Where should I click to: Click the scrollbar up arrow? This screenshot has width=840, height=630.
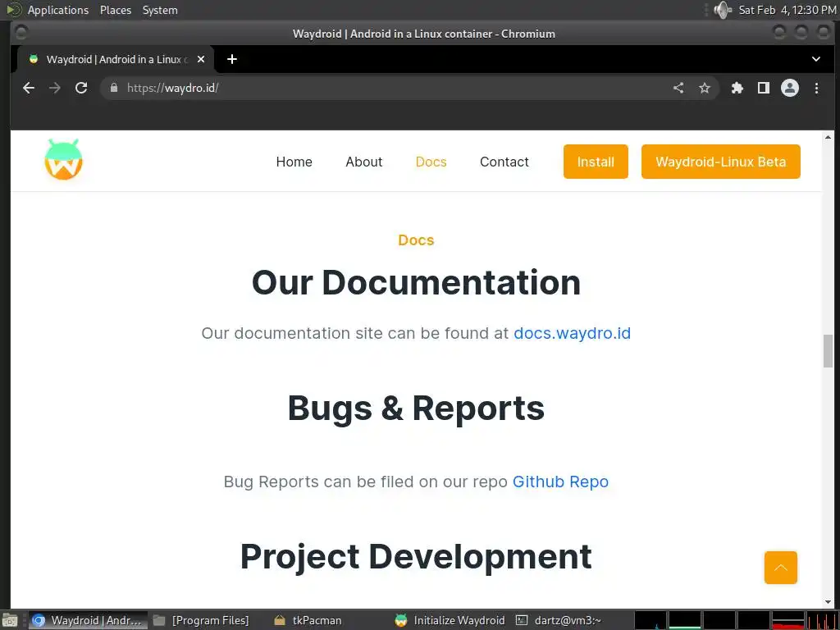coord(829,137)
